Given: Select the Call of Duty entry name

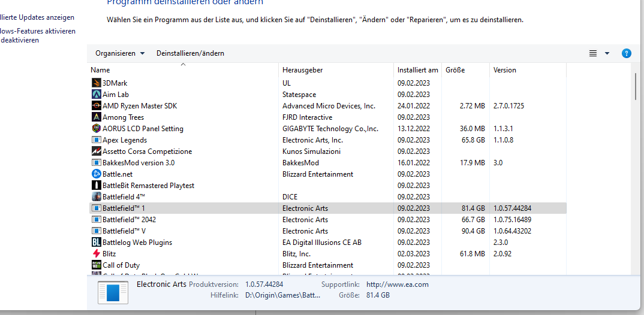Looking at the screenshot, I should pyautogui.click(x=121, y=265).
